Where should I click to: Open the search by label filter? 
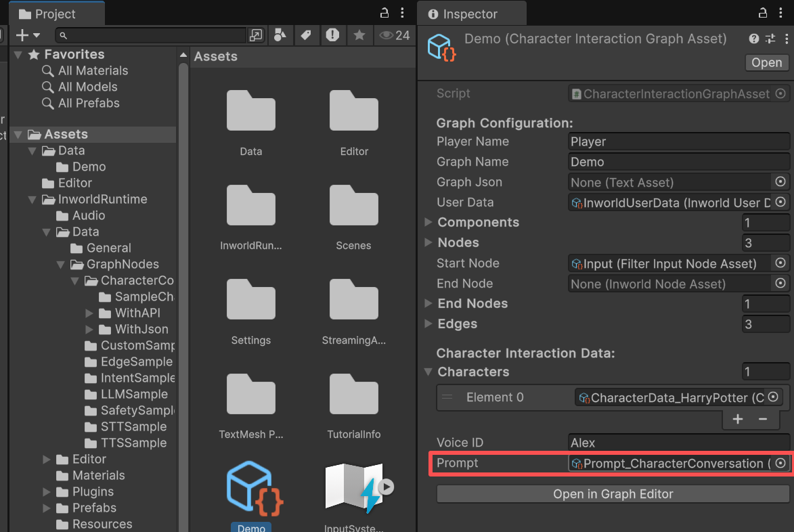(306, 35)
